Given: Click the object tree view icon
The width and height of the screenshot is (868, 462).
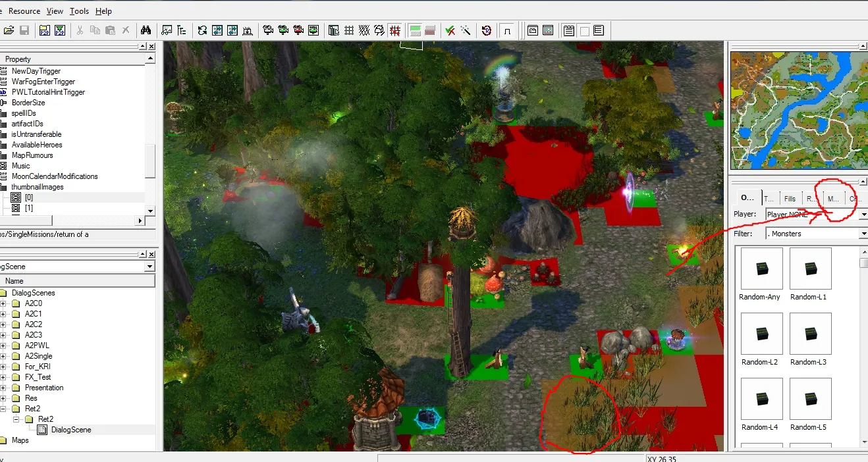Looking at the screenshot, I should pos(182,30).
